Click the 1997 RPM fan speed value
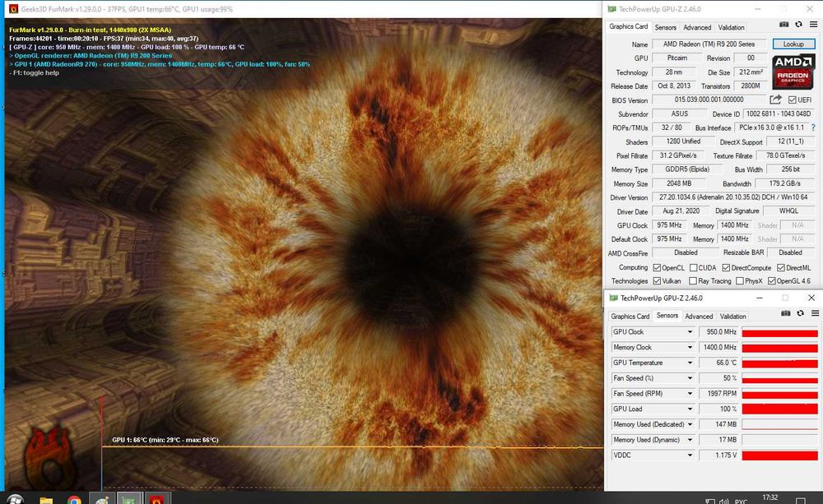Screen dimensions: 823x504 [x=718, y=393]
